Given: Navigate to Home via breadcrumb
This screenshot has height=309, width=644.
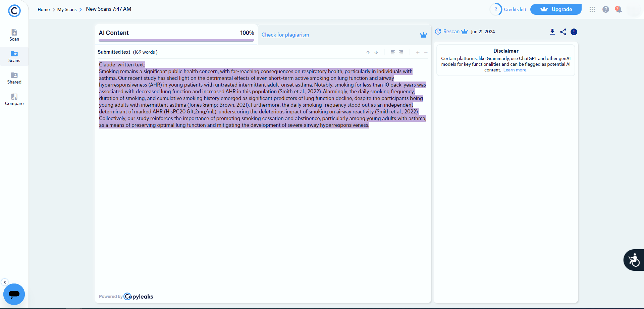Looking at the screenshot, I should coord(43,9).
